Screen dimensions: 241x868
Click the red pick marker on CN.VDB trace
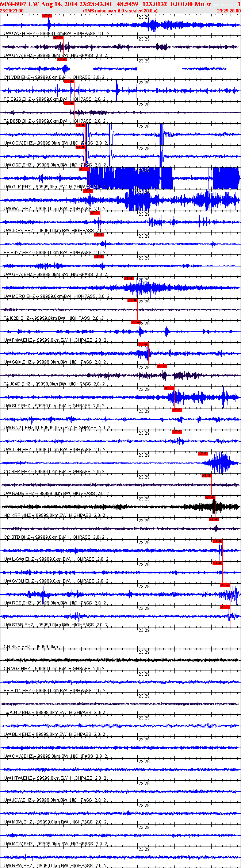[62, 59]
